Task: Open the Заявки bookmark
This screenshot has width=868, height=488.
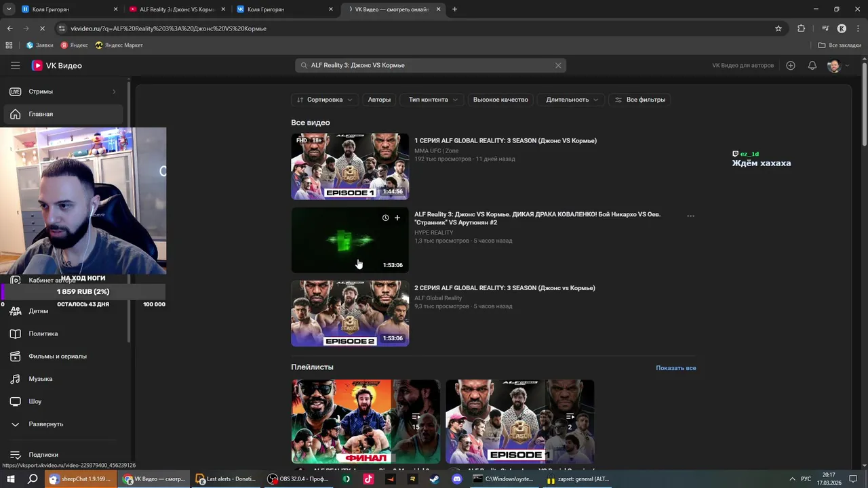Action: [40, 45]
